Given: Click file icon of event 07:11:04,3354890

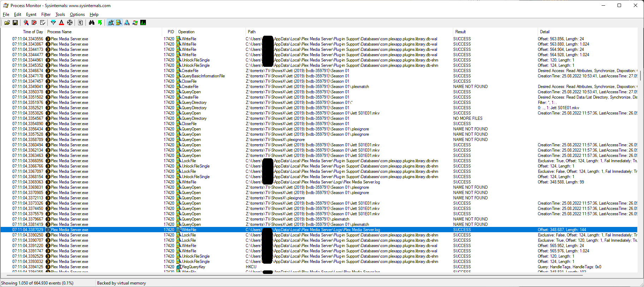Looking at the screenshot, I should coord(179,124).
